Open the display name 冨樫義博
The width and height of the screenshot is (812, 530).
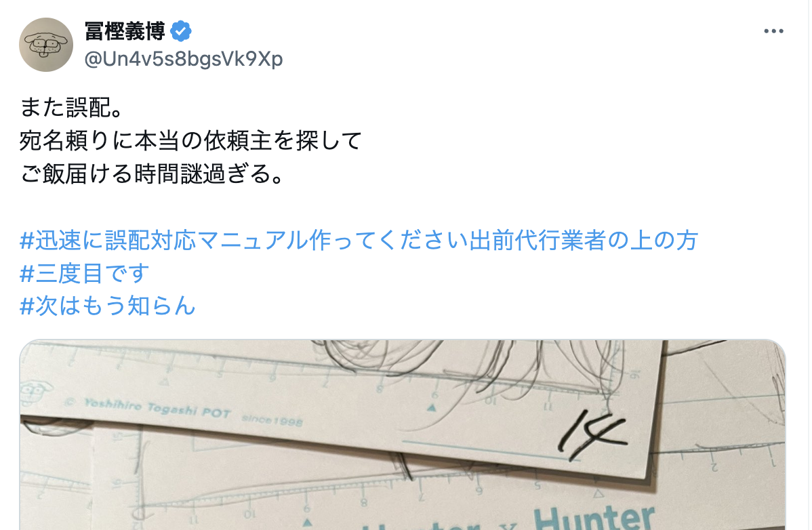pos(125,32)
